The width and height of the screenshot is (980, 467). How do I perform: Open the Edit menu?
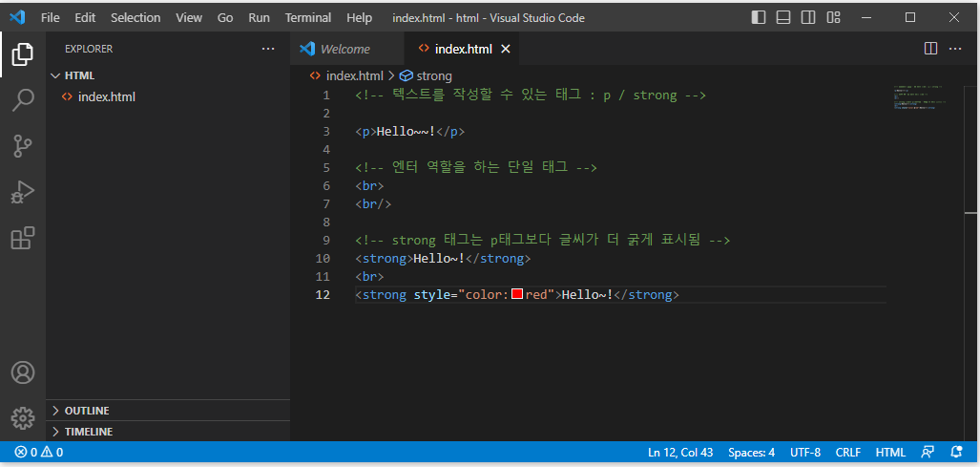(85, 17)
